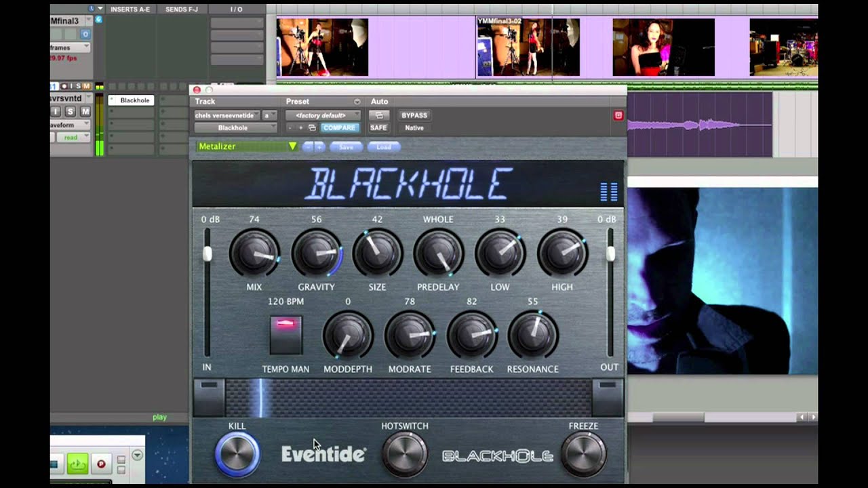
Task: Toggle the KILL switch
Action: (237, 454)
